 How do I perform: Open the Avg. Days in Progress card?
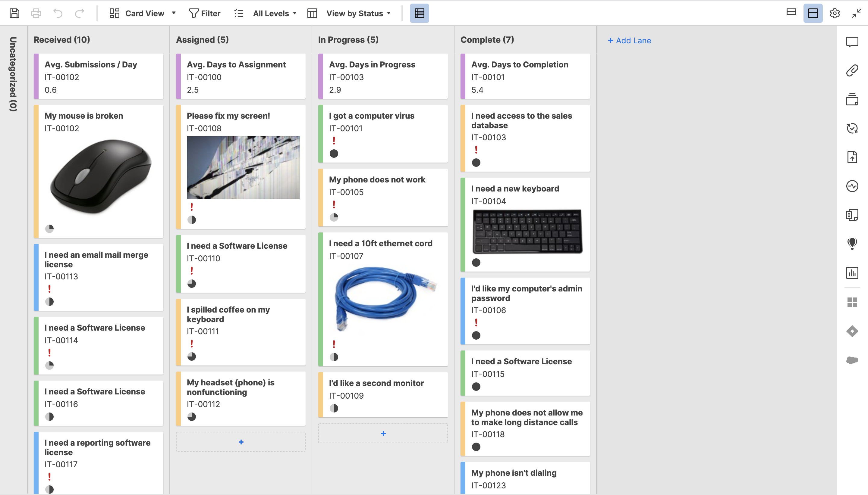[x=383, y=76]
